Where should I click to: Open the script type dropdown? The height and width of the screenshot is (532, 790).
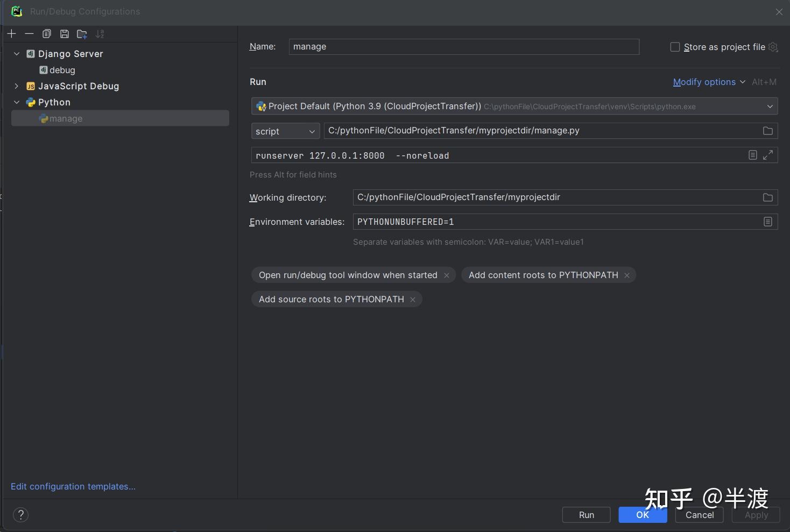click(x=312, y=131)
